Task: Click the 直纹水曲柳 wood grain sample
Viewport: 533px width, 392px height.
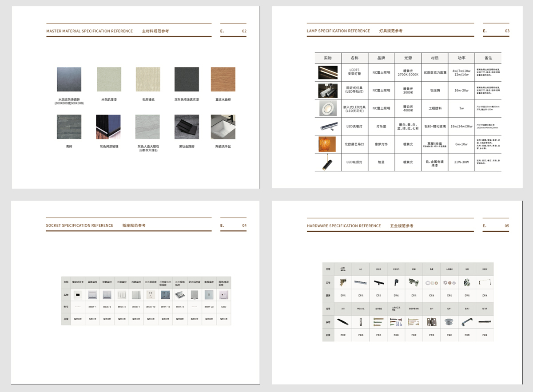Action: (x=223, y=79)
